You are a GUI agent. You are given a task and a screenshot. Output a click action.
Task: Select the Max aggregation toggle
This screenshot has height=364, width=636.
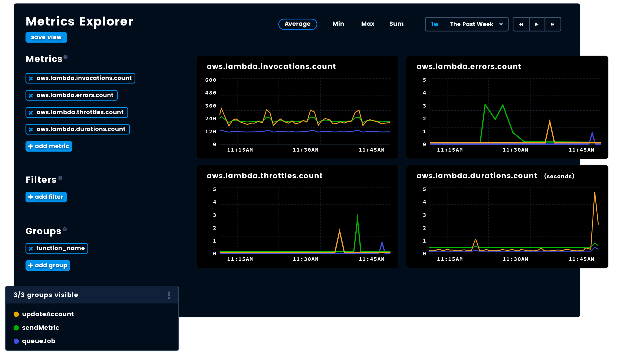coord(367,24)
